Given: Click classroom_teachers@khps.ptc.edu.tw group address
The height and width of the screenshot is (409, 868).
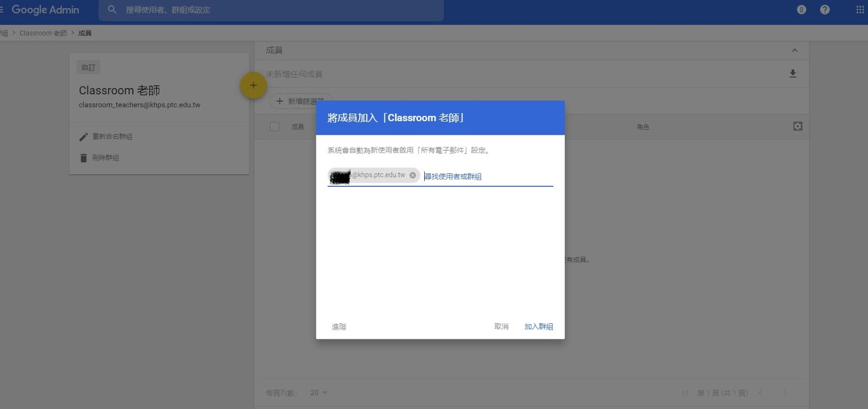Looking at the screenshot, I should [139, 105].
